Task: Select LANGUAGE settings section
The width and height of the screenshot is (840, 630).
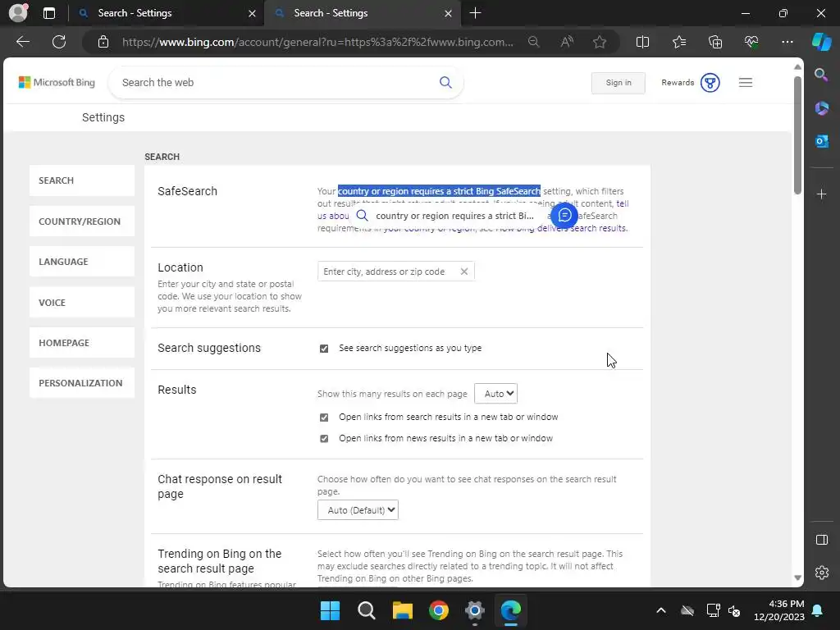Action: 82,262
